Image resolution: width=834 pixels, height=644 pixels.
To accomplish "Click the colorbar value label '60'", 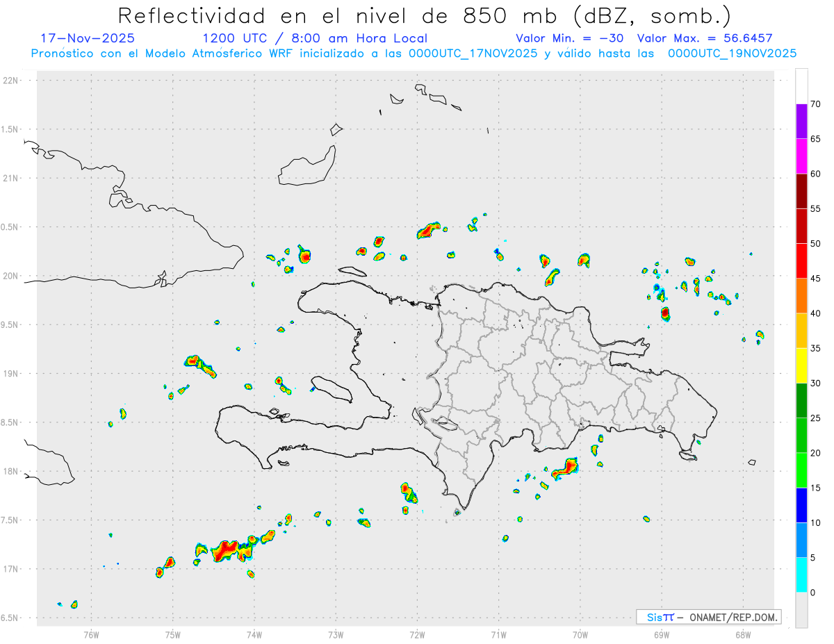I will coord(815,174).
